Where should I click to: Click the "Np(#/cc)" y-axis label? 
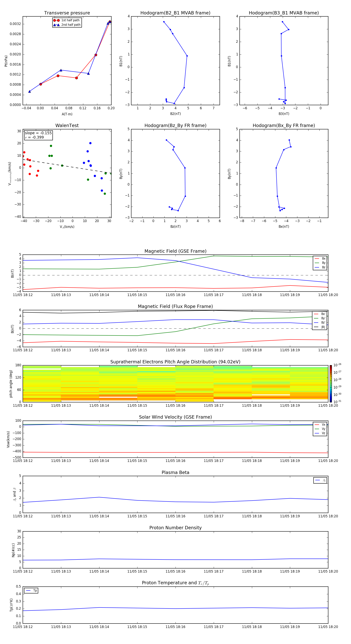click(x=13, y=550)
